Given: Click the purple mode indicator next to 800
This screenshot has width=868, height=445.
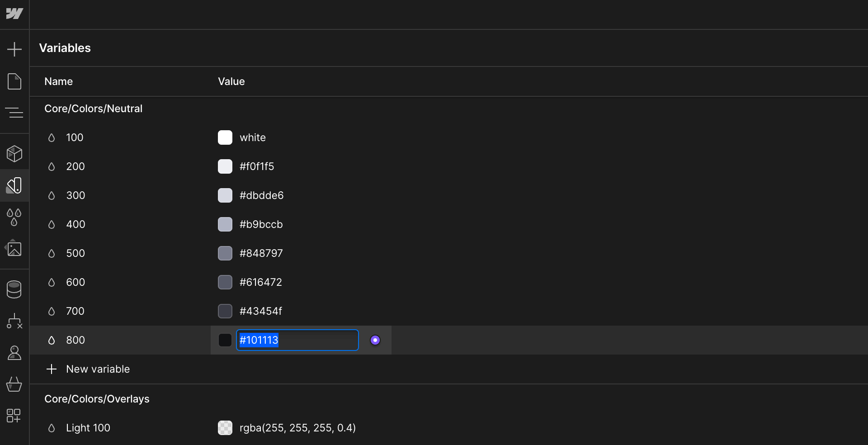Looking at the screenshot, I should [x=375, y=340].
